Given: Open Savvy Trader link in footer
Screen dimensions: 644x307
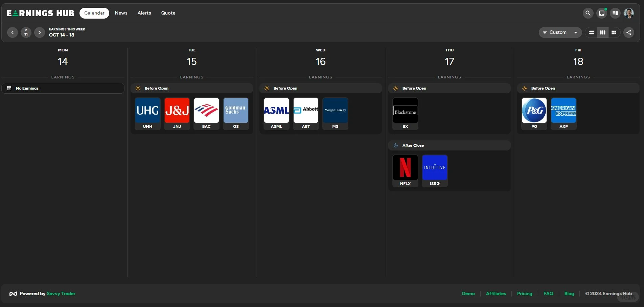Looking at the screenshot, I should pos(61,293).
